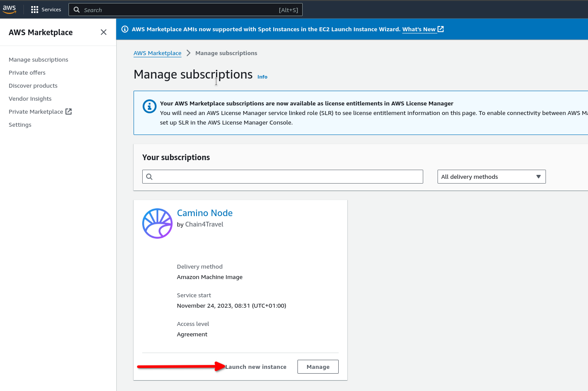Select Discover products in sidebar
This screenshot has width=588, height=391.
(33, 85)
